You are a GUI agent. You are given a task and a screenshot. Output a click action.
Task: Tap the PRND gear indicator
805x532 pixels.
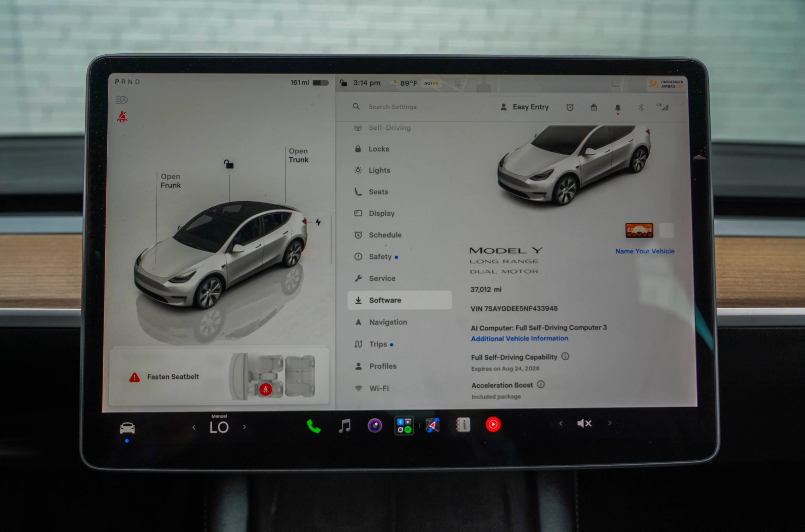[127, 82]
